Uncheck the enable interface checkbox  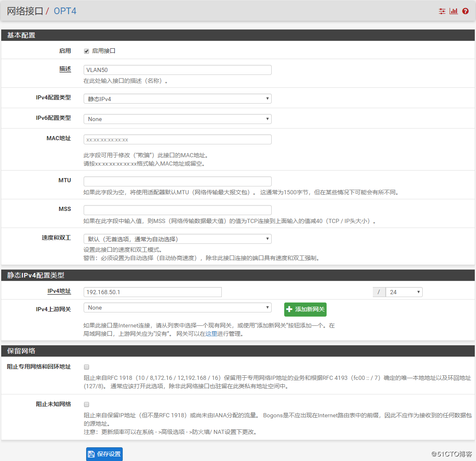tap(87, 51)
